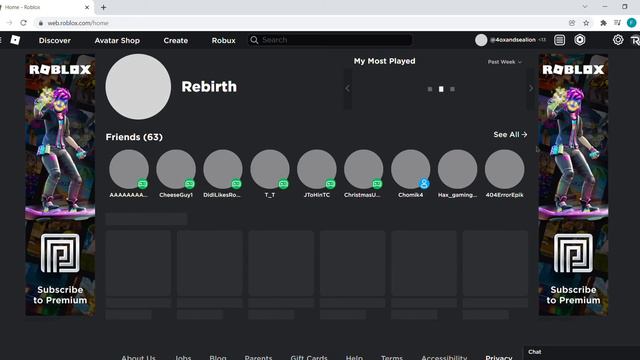Image resolution: width=640 pixels, height=360 pixels.
Task: Click the site lock icon
Action: (41, 23)
